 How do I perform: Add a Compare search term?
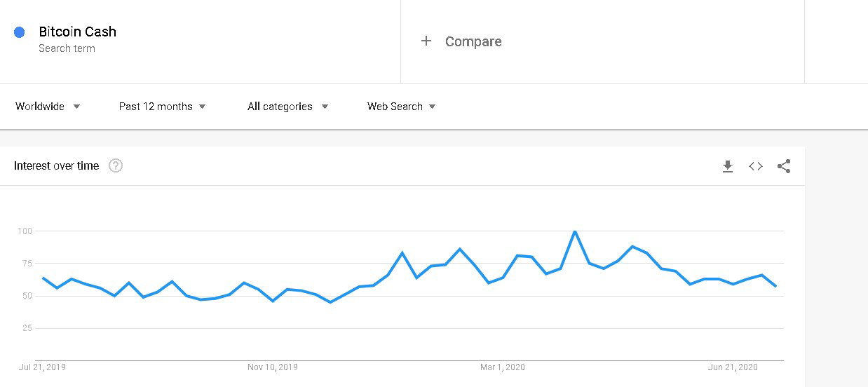click(473, 41)
